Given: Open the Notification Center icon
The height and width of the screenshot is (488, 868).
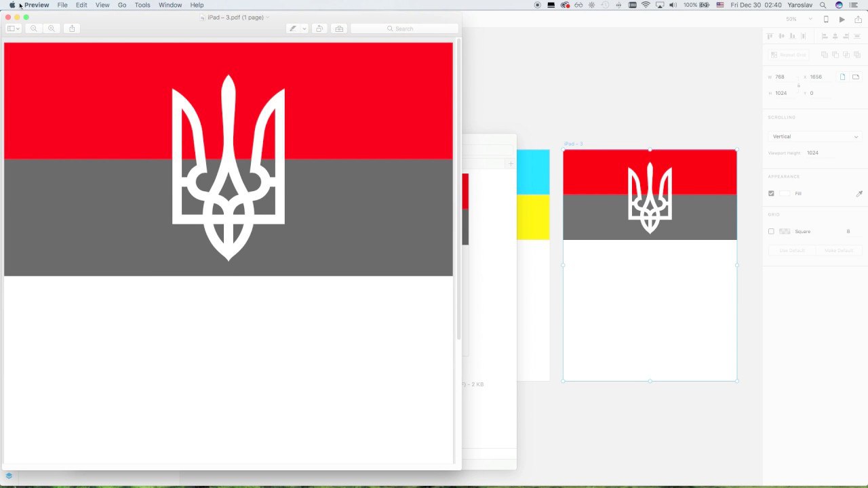Looking at the screenshot, I should point(853,5).
